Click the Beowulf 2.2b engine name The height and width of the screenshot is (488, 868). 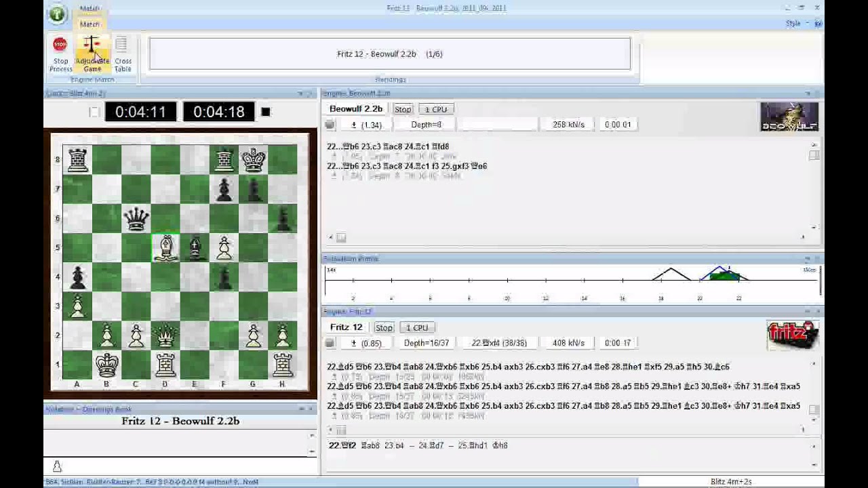pos(356,108)
